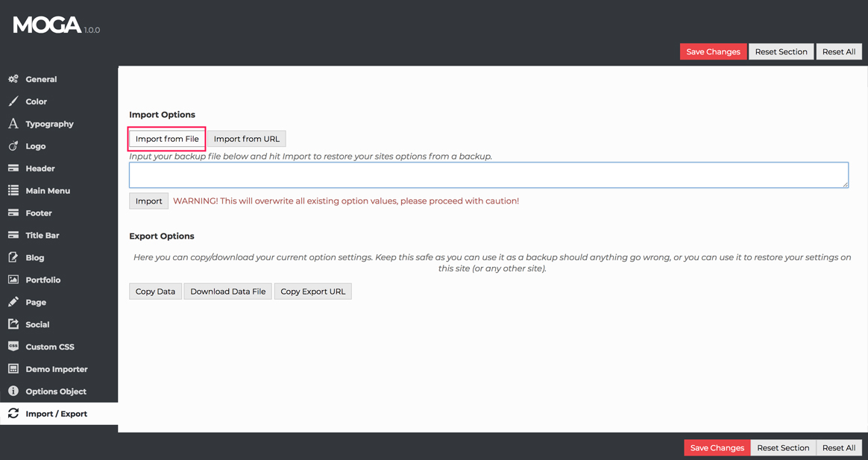Focus the backup import text area
Screen dimensions: 868x460
click(488, 175)
